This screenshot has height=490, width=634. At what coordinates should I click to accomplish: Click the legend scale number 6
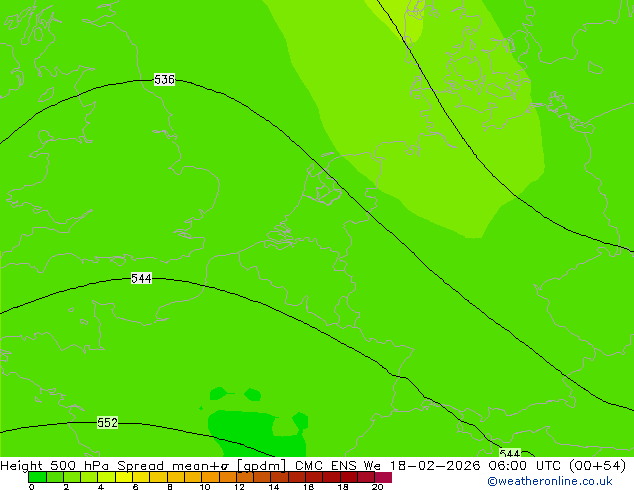tap(135, 486)
